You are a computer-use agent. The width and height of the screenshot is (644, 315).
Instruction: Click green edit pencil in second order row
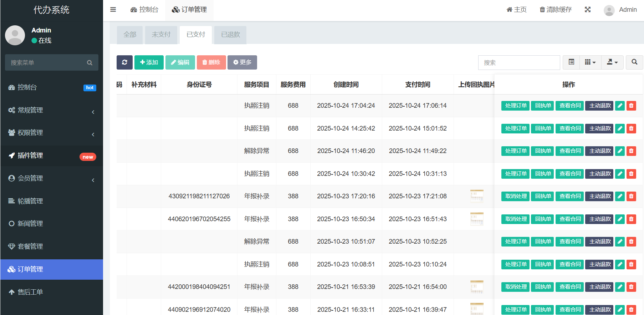(x=620, y=128)
